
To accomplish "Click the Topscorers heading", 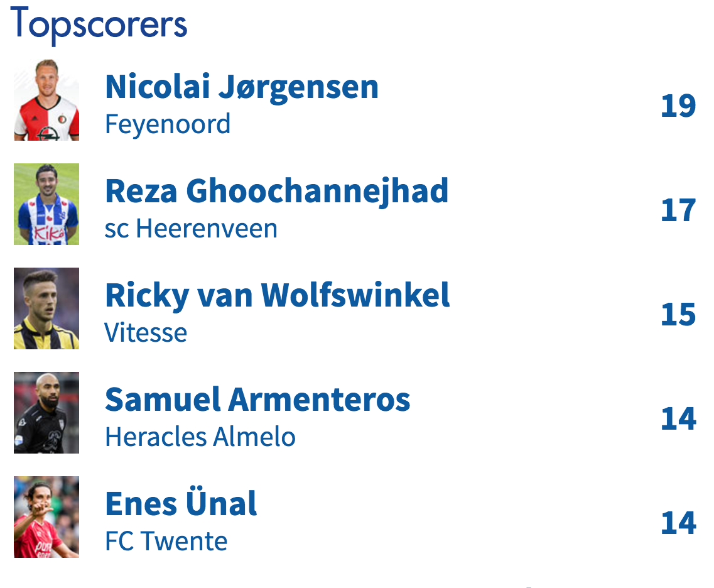I will point(99,24).
